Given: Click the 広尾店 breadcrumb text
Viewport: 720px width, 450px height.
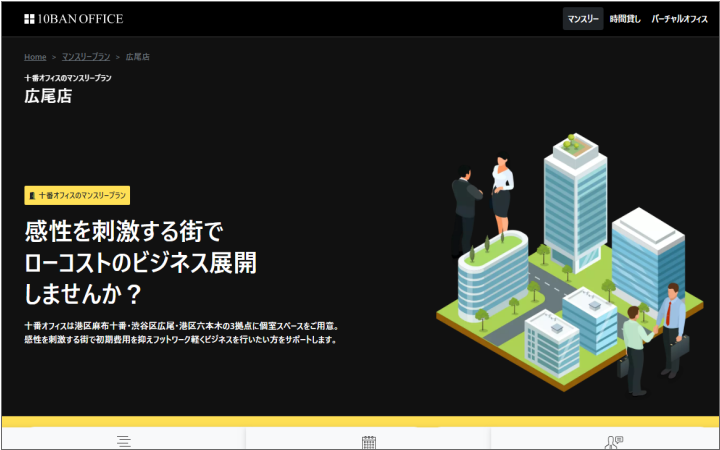Looking at the screenshot, I should (x=138, y=57).
